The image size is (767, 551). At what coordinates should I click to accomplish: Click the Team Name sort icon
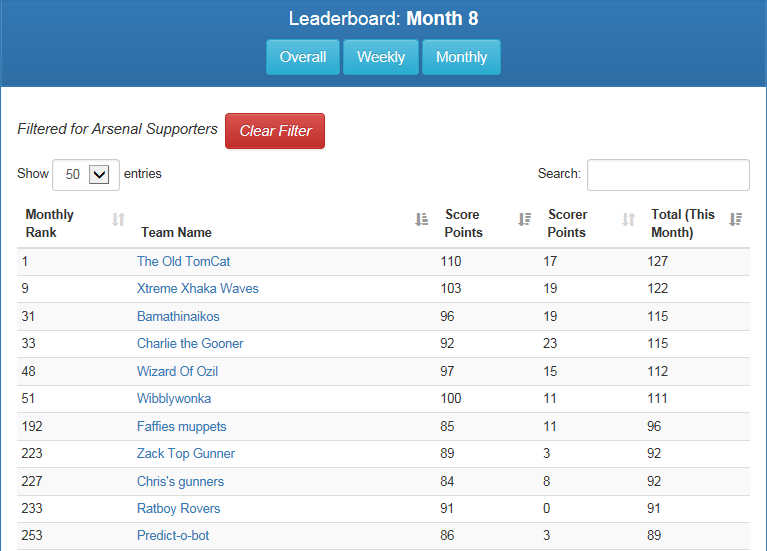tap(421, 220)
